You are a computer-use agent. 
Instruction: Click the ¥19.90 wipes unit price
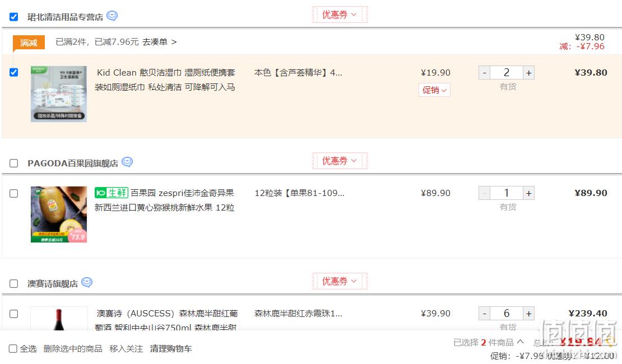pos(435,73)
